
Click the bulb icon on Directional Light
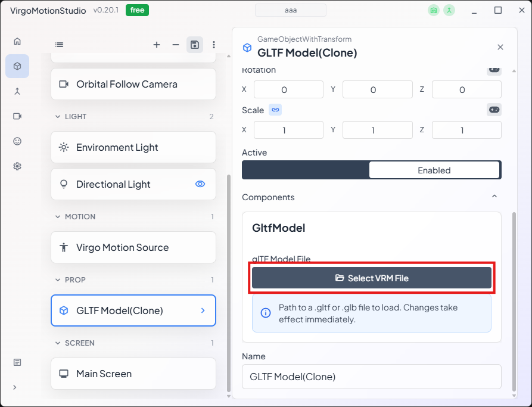click(x=64, y=184)
